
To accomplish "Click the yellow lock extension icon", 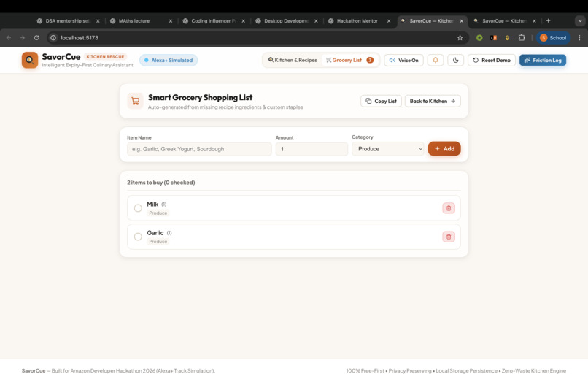I will click(x=507, y=37).
